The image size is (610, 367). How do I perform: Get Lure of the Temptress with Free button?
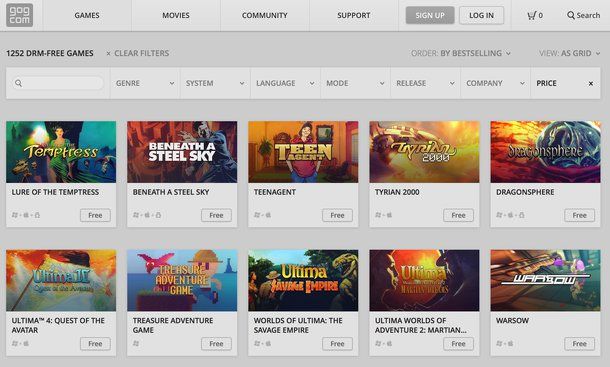[x=95, y=215]
